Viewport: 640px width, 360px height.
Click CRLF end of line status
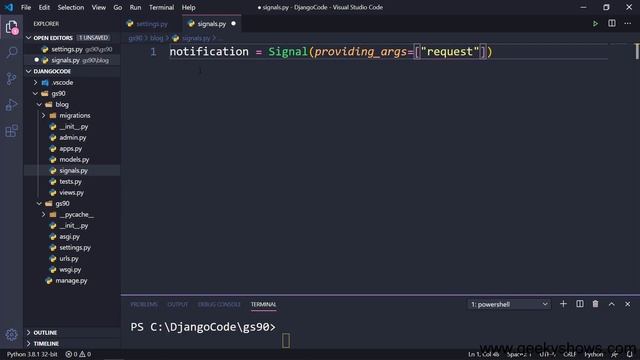click(569, 354)
